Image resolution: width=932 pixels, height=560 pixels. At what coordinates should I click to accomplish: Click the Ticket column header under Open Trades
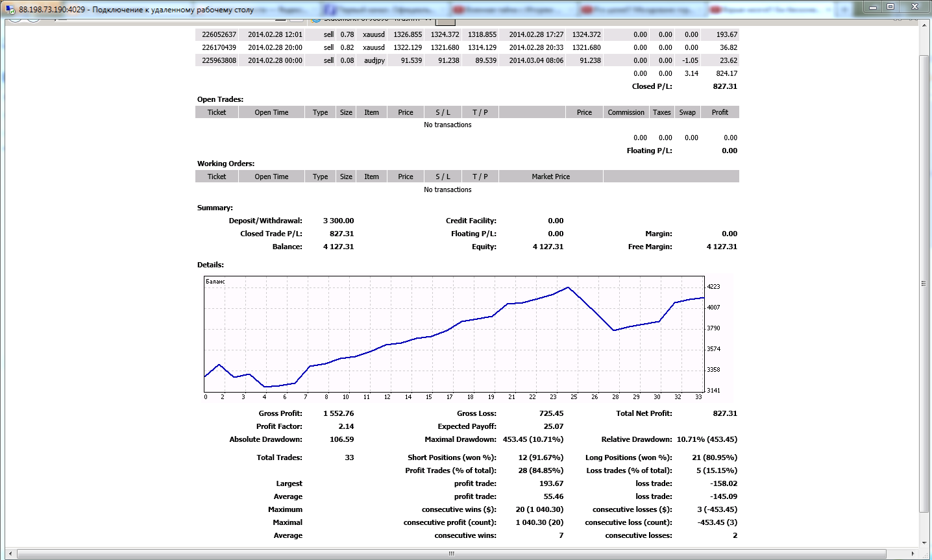pos(217,112)
